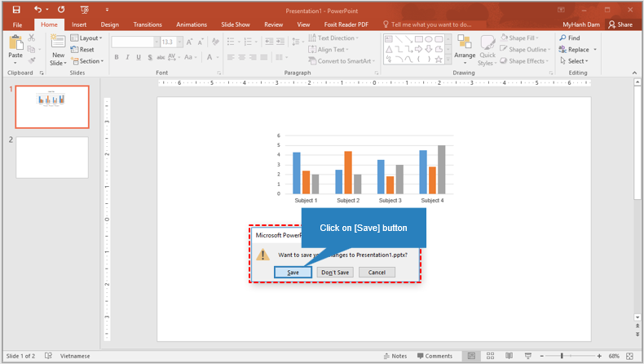The height and width of the screenshot is (364, 644).
Task: Click the Share button
Action: point(620,24)
